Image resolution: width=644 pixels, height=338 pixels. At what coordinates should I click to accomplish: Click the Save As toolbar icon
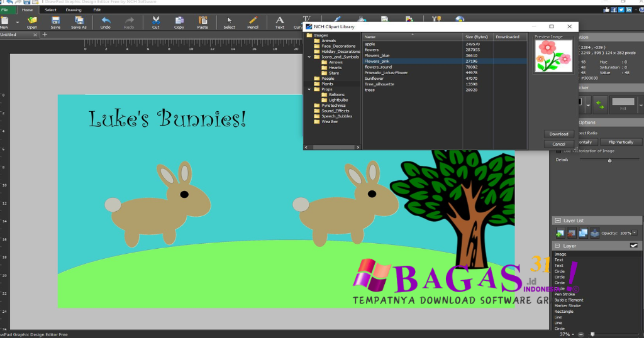[x=79, y=23]
